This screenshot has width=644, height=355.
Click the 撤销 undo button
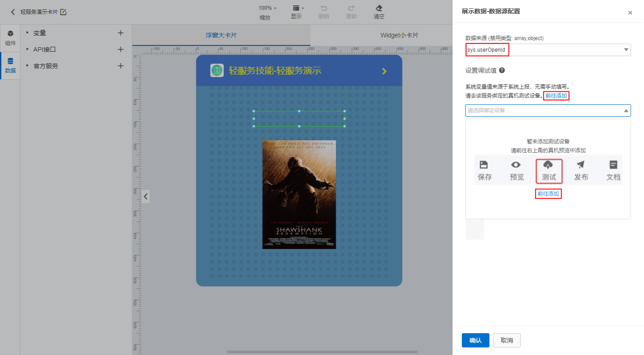point(324,12)
